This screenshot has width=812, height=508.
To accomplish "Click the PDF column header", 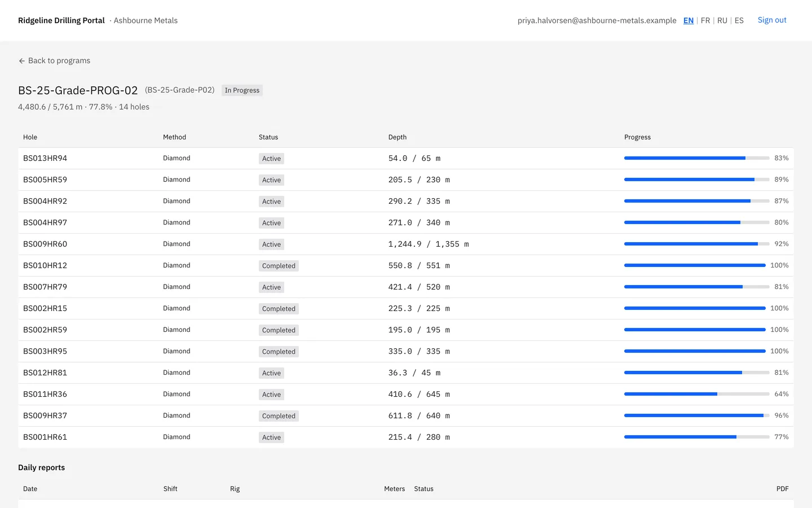I will 783,489.
